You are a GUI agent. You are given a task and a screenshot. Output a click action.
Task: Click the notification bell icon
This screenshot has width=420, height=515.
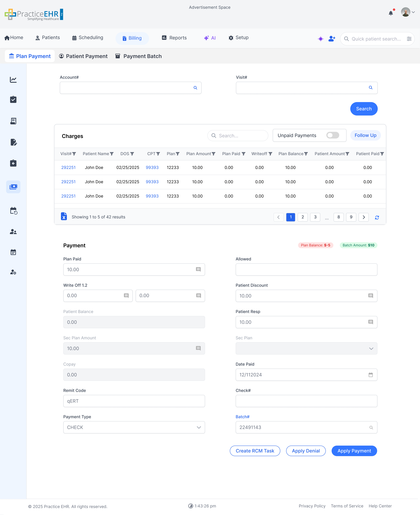[391, 13]
